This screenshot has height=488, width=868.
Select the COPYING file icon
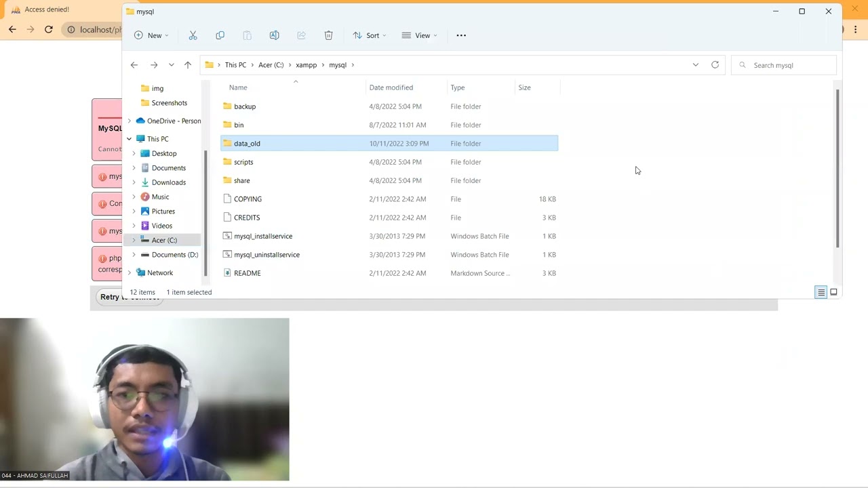pos(227,199)
